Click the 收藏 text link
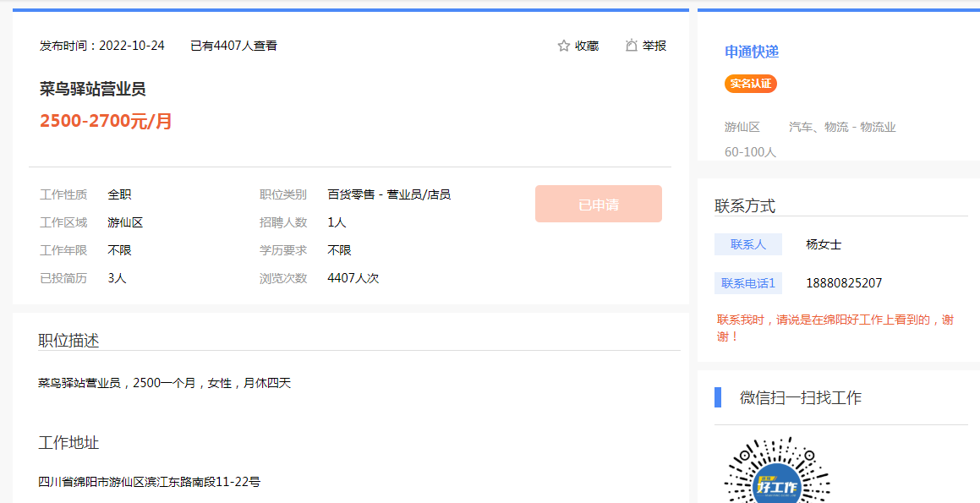The image size is (980, 503). tap(587, 46)
